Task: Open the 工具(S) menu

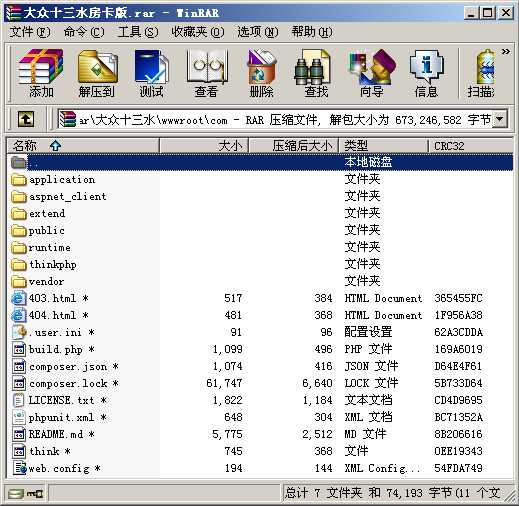Action: coord(138,32)
